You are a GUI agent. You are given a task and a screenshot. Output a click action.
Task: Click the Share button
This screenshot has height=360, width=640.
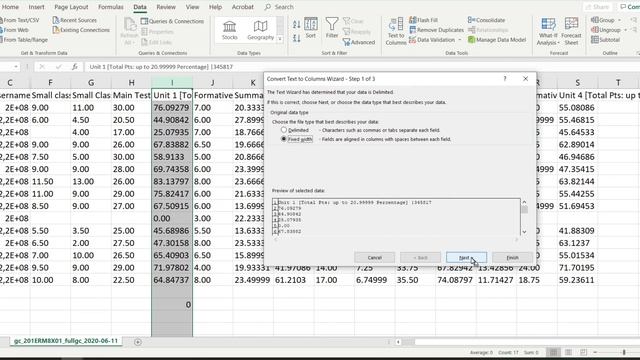coord(597,7)
